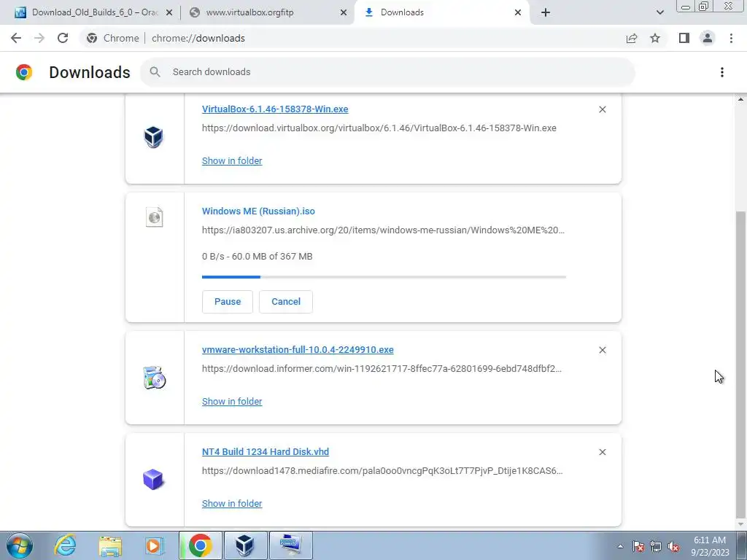Click the Chrome logo beside Downloads
This screenshot has width=747, height=560.
pyautogui.click(x=24, y=72)
